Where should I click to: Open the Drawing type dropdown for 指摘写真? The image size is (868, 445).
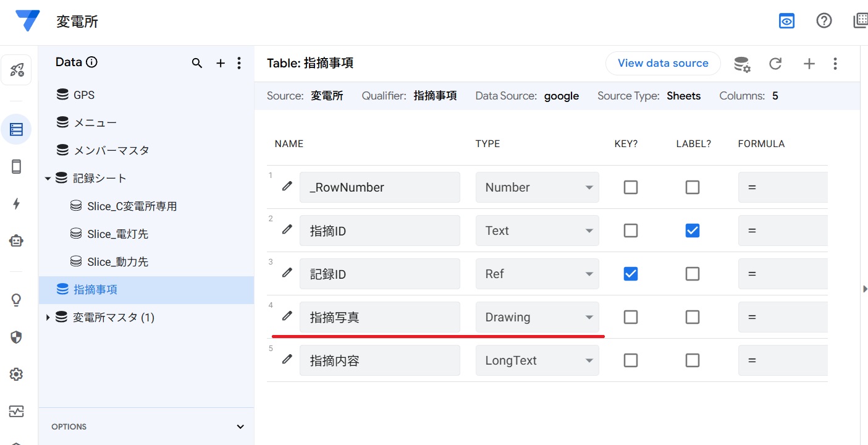point(537,317)
